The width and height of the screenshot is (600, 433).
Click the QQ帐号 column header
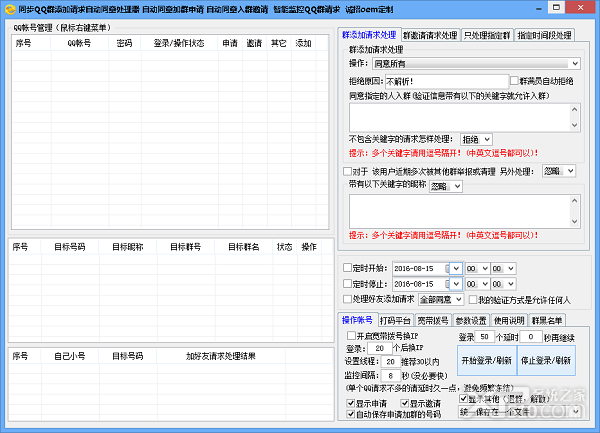80,43
